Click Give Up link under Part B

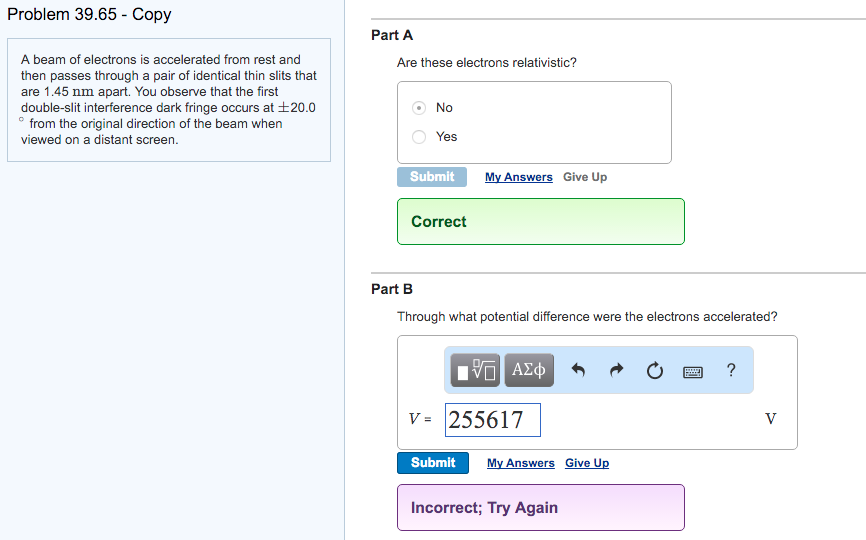(x=587, y=463)
